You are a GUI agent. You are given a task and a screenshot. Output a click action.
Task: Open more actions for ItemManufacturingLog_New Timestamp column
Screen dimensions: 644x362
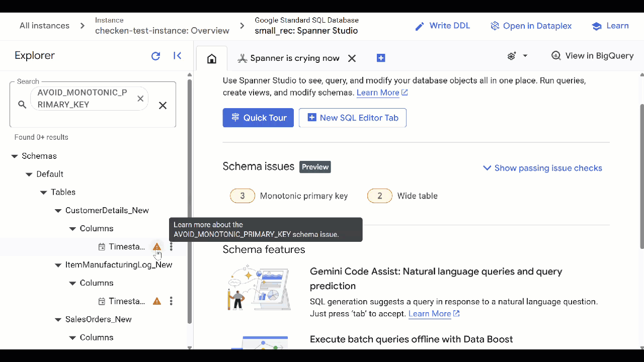point(171,301)
